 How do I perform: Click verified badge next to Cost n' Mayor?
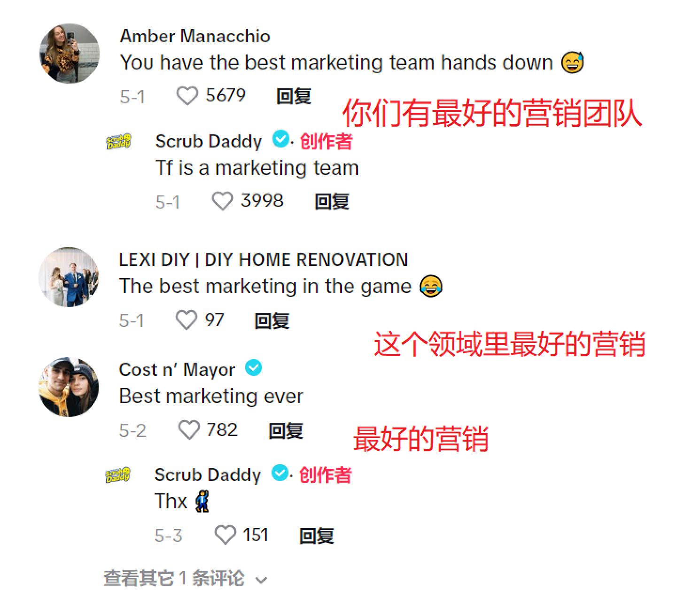tap(254, 368)
